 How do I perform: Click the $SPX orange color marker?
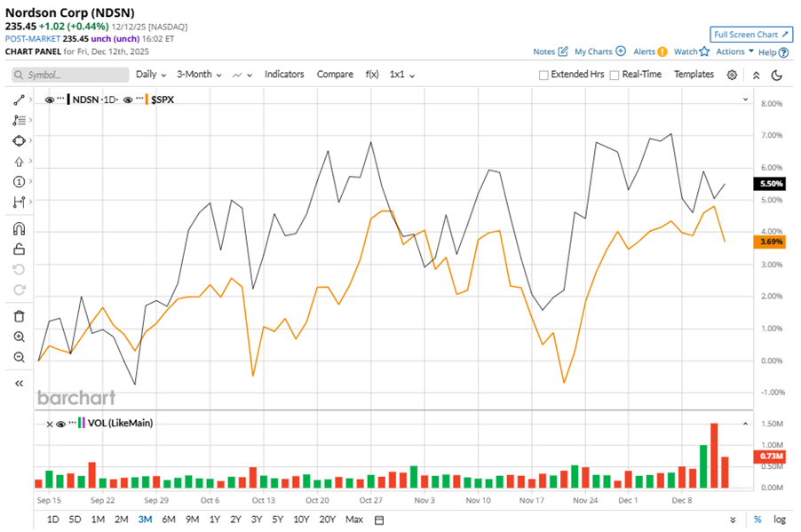(x=147, y=99)
